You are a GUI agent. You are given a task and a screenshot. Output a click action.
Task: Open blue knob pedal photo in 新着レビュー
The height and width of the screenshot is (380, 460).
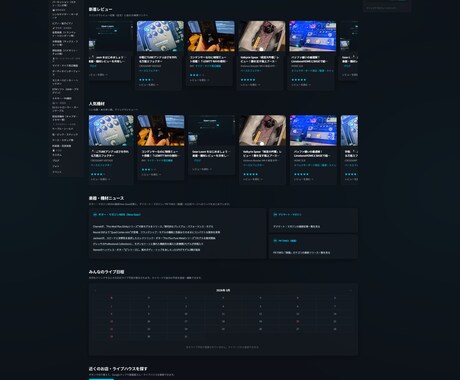tap(160, 36)
